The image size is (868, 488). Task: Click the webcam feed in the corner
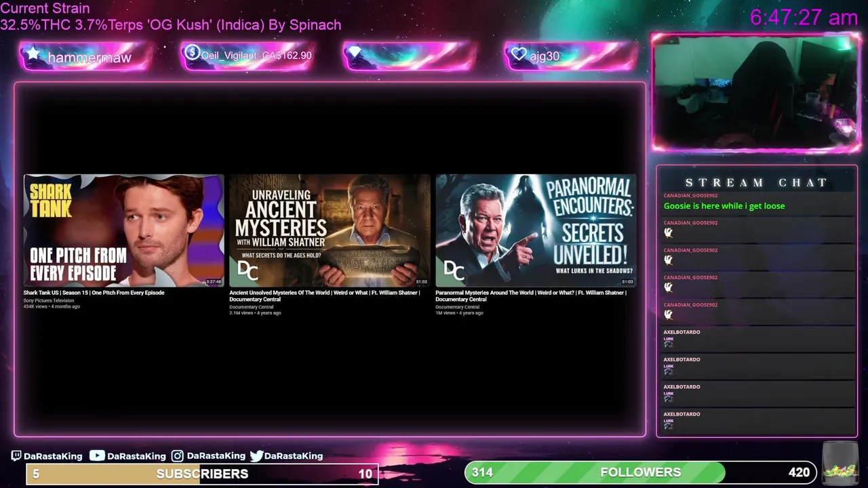[756, 92]
